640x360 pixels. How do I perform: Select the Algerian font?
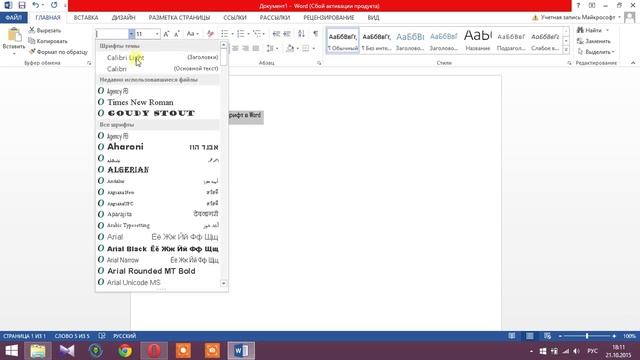point(158,169)
